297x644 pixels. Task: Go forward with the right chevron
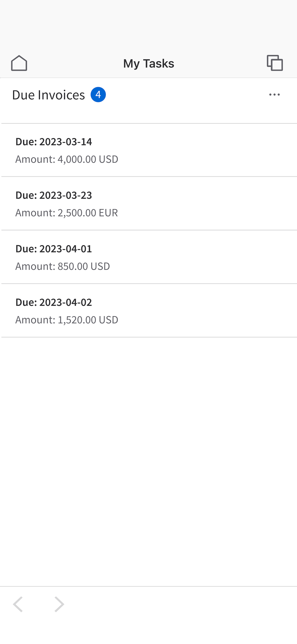point(59,604)
